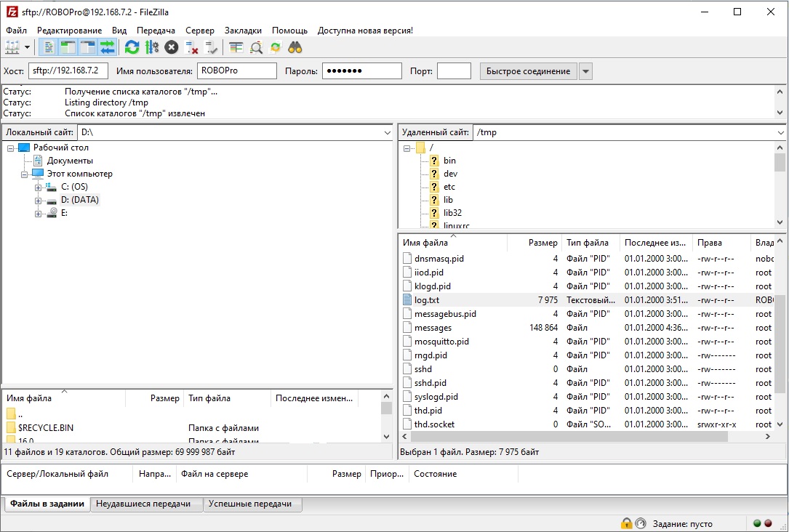Image resolution: width=789 pixels, height=532 pixels.
Task: Open the directory listing filters dialog
Action: [236, 48]
